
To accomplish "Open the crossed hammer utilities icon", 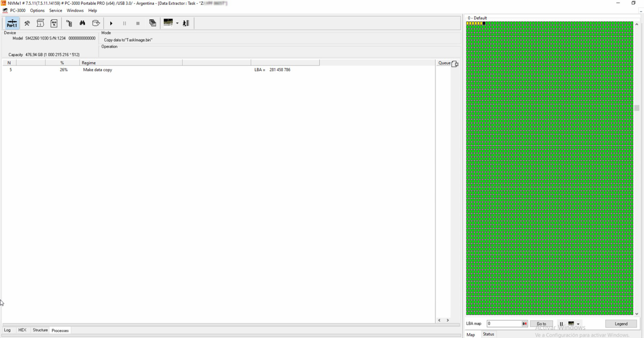I will [x=27, y=23].
